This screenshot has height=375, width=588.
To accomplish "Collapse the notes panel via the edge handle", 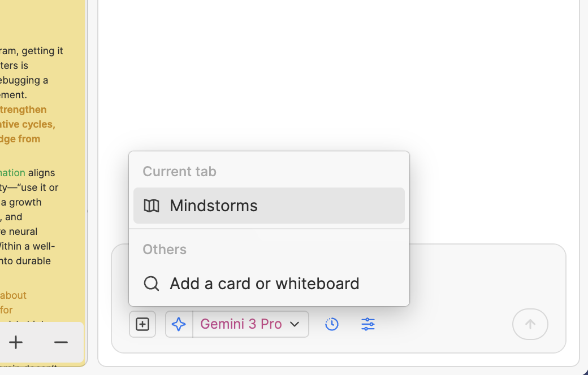I will coord(89,212).
